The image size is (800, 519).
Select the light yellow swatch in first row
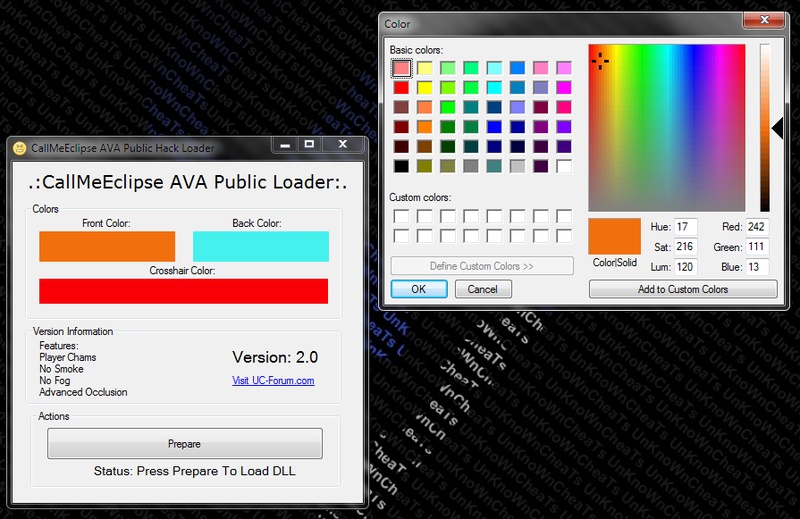pyautogui.click(x=424, y=68)
